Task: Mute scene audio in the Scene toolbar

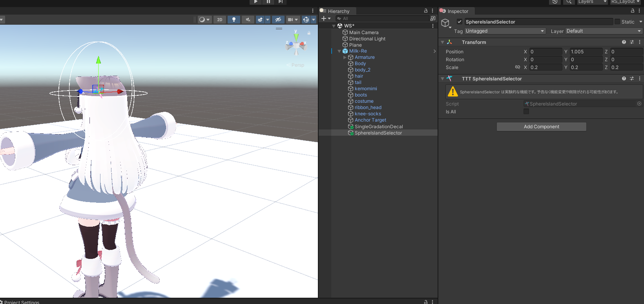Action: click(248, 20)
